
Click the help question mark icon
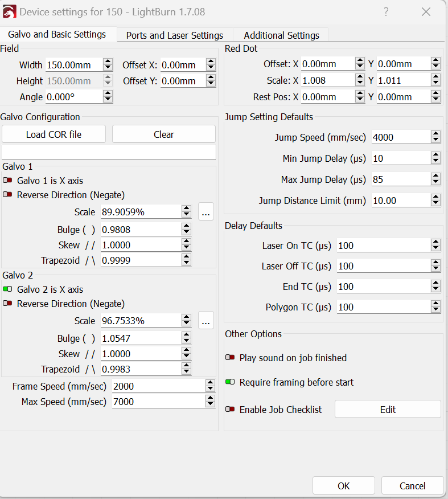pos(386,12)
